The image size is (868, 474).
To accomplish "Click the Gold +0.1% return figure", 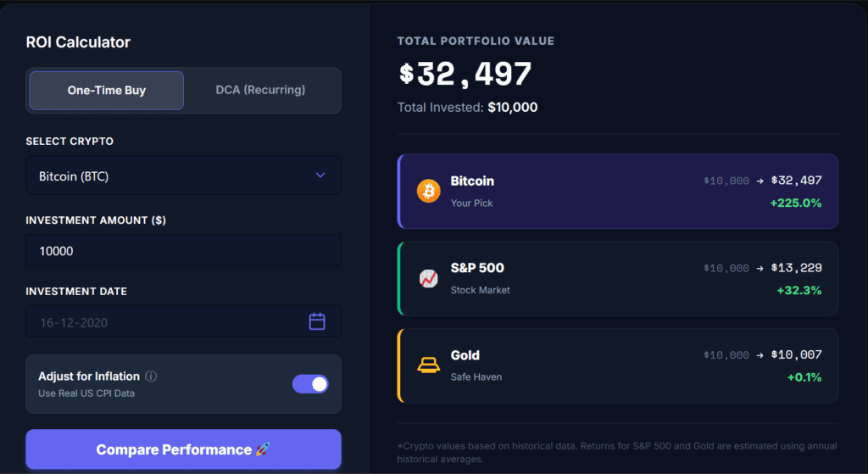I will coord(804,377).
